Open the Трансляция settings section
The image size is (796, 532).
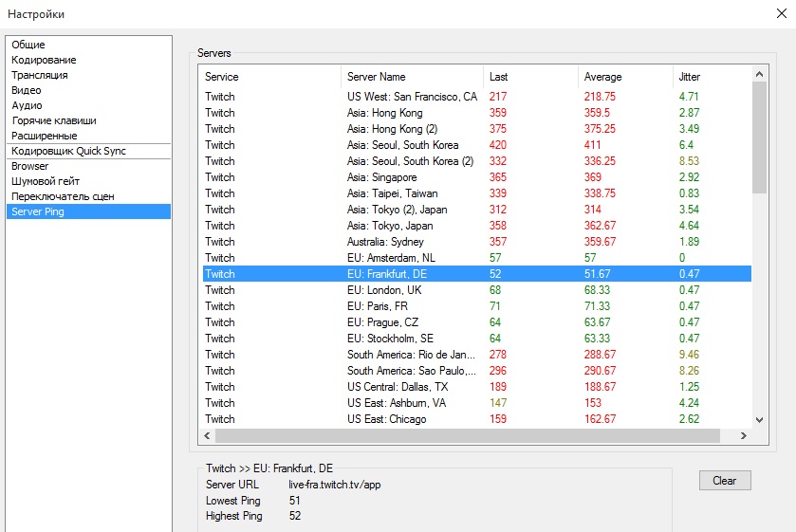click(40, 75)
